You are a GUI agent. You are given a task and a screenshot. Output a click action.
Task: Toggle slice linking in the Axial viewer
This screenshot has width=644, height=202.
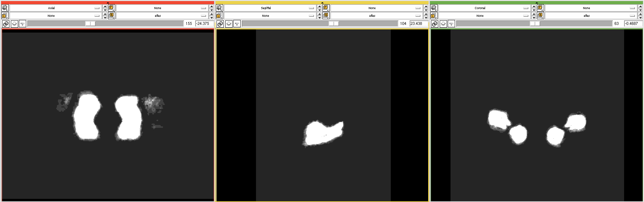(x=6, y=24)
